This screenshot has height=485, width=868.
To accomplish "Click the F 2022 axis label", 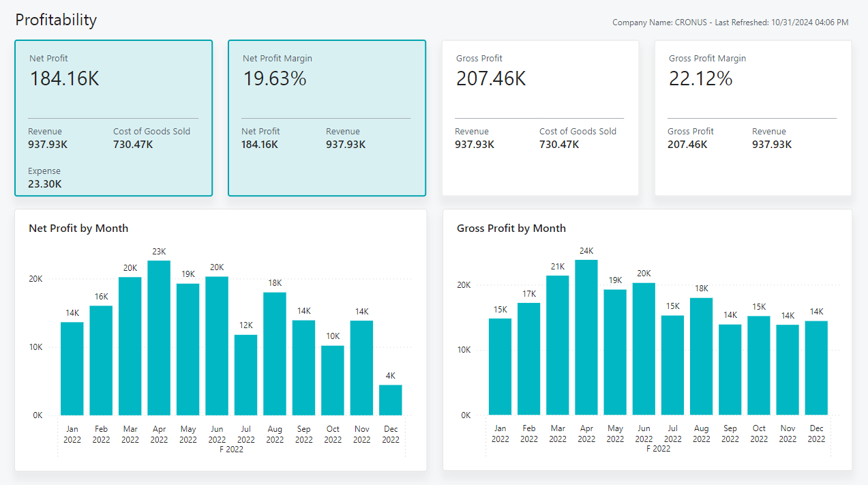I will pyautogui.click(x=232, y=450).
